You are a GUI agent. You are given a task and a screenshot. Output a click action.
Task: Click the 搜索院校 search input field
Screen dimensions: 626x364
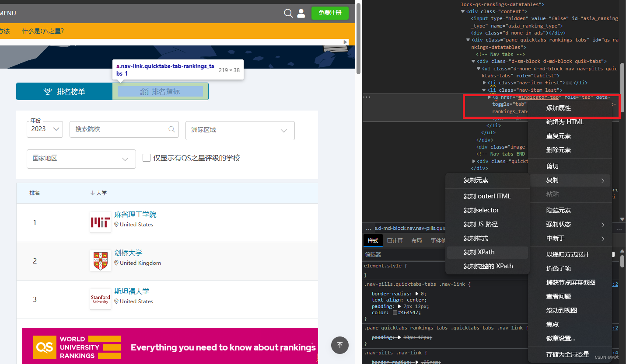pos(124,129)
